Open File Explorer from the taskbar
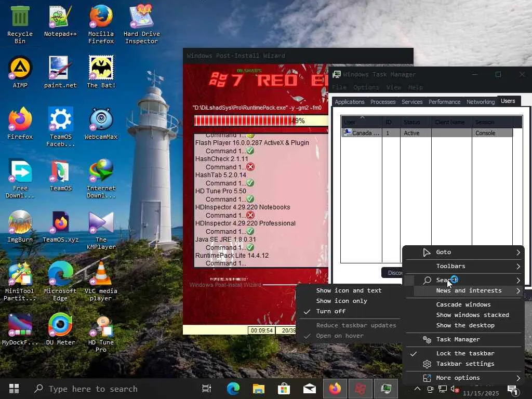 259,389
